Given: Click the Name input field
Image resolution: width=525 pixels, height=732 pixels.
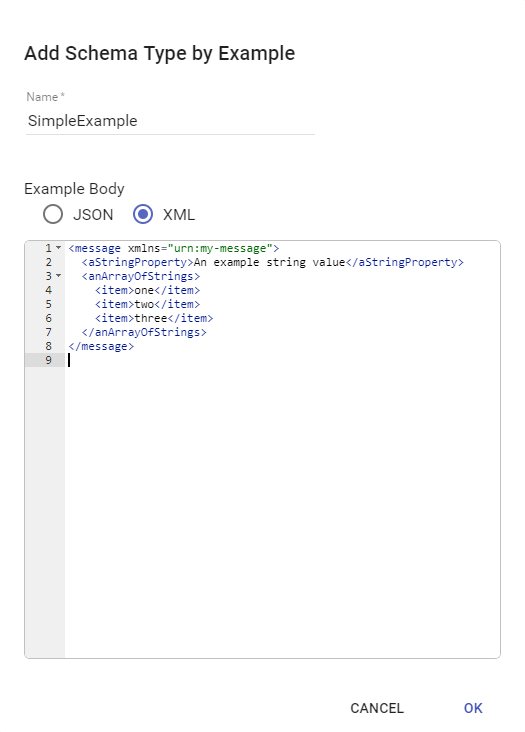Looking at the screenshot, I should (x=170, y=121).
